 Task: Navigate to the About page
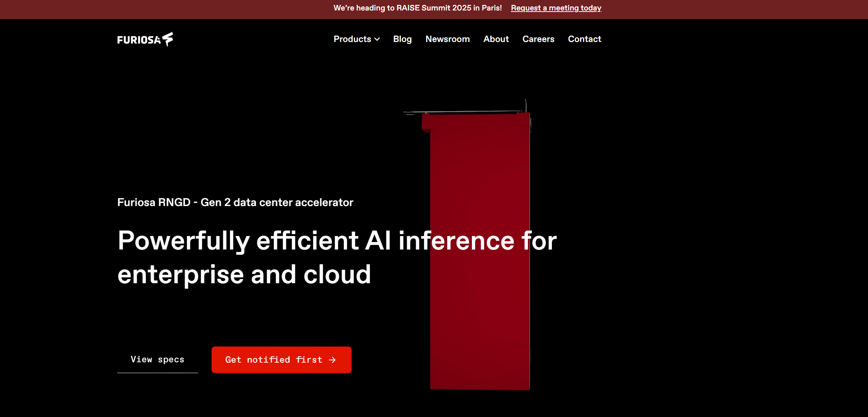(x=496, y=39)
